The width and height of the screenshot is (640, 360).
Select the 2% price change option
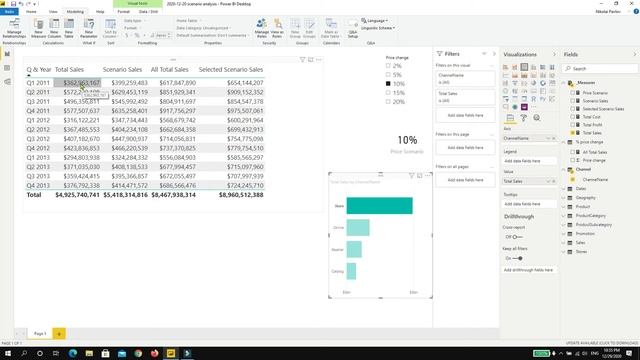click(x=388, y=66)
